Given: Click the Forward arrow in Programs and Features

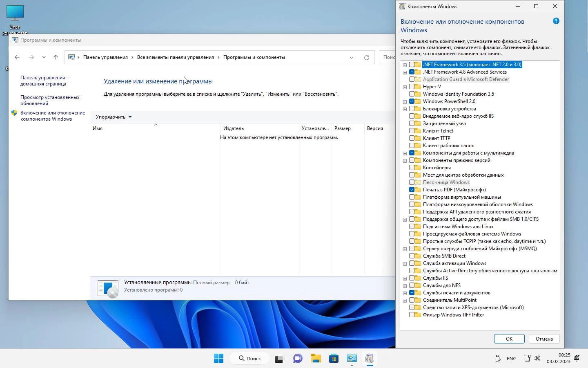Looking at the screenshot, I should pyautogui.click(x=31, y=57).
